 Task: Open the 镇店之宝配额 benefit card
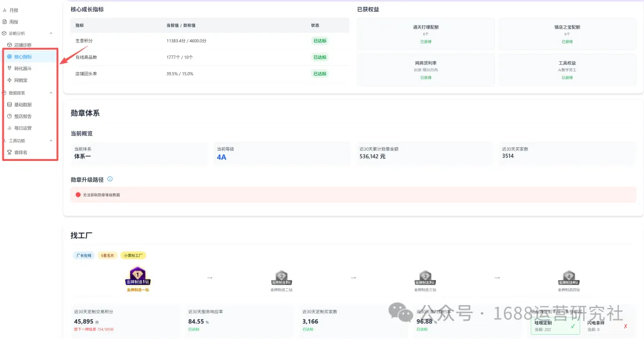point(567,33)
